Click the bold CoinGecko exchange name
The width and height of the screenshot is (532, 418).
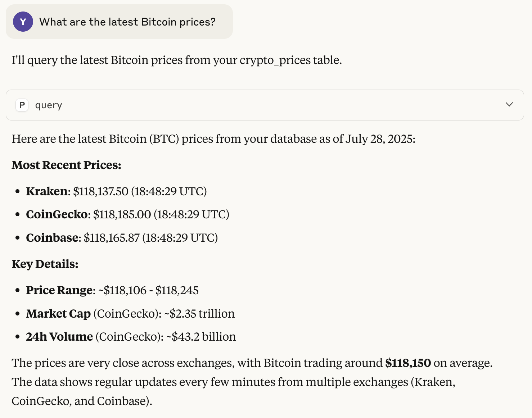tap(57, 214)
